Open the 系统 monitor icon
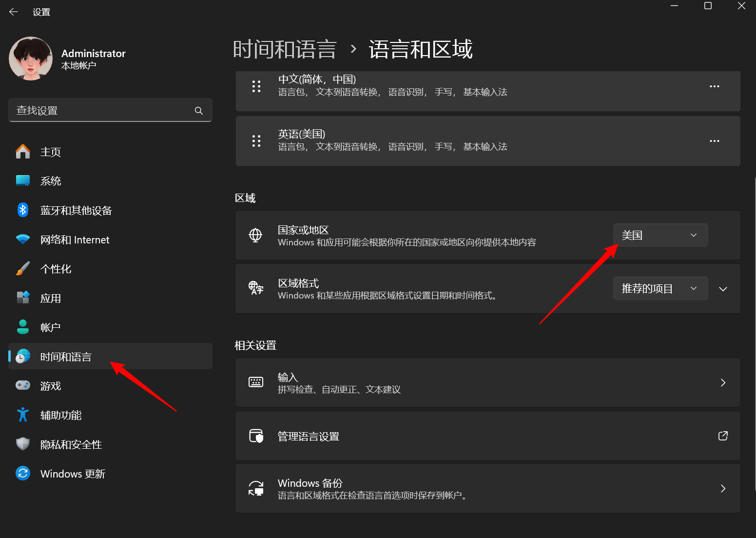 tap(23, 181)
